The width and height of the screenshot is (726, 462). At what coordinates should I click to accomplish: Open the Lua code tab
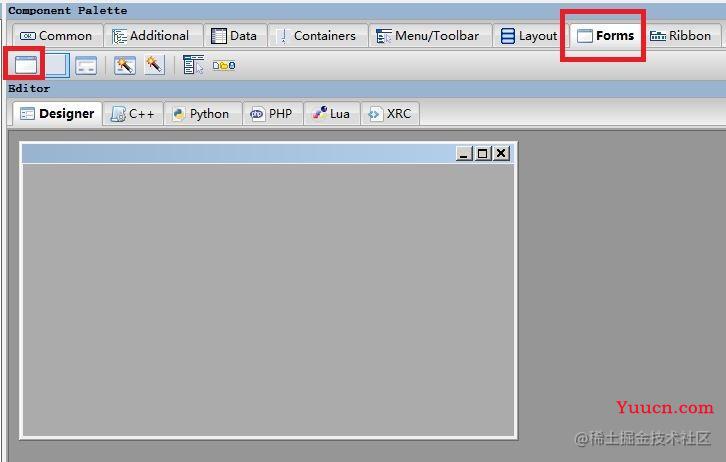tap(332, 113)
